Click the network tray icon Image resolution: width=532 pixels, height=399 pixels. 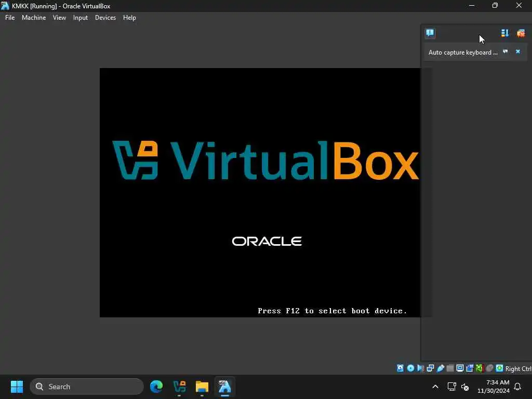[451, 387]
